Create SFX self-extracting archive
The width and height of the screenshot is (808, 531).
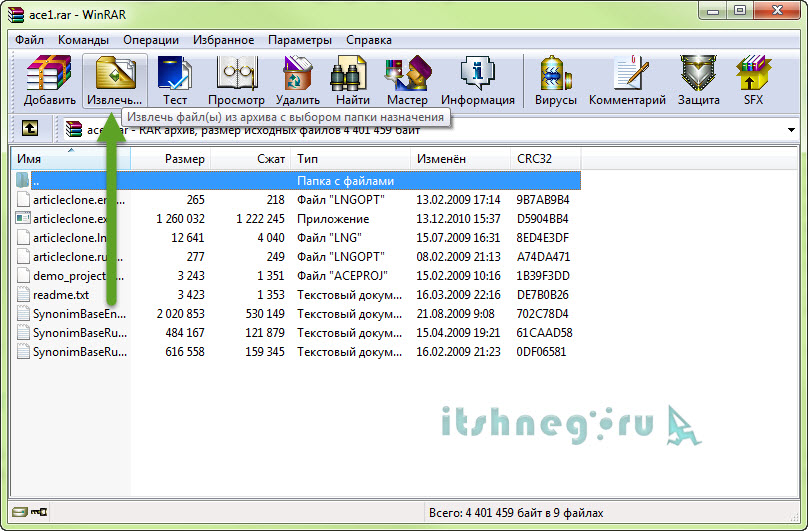752,81
